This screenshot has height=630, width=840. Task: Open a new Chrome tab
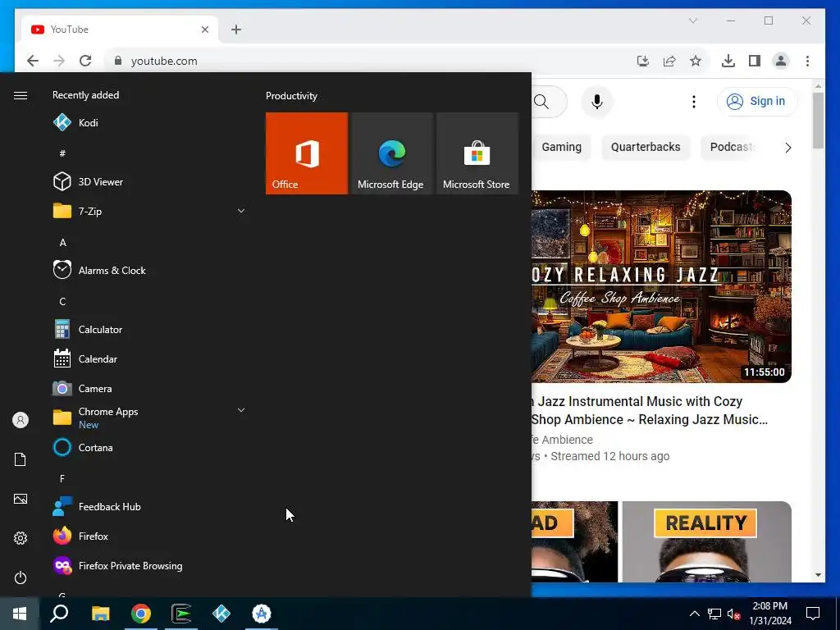236,30
